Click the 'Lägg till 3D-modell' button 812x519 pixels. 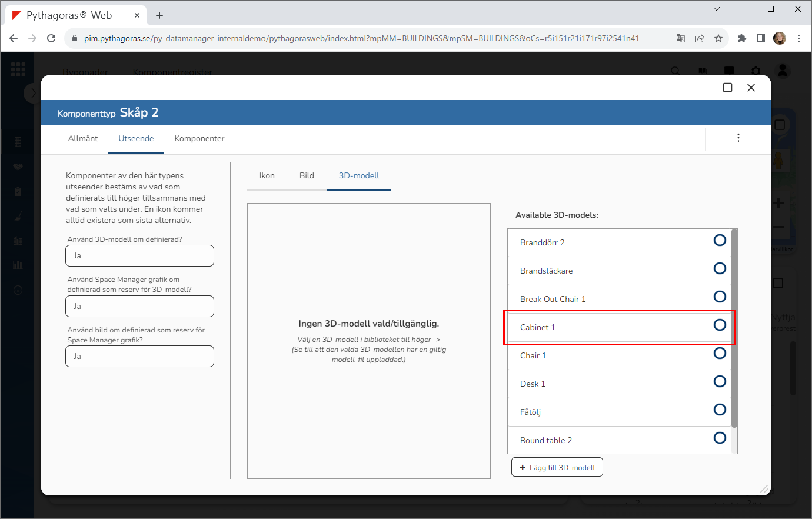point(557,467)
